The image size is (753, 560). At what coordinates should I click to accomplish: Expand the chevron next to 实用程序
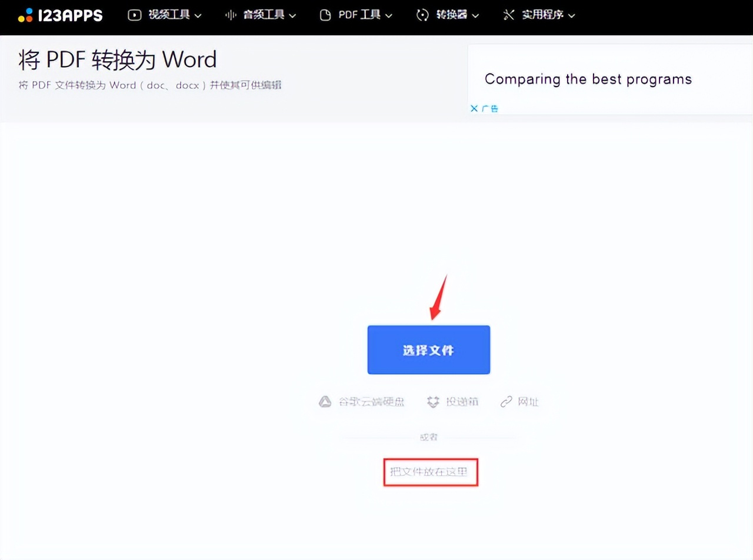571,16
